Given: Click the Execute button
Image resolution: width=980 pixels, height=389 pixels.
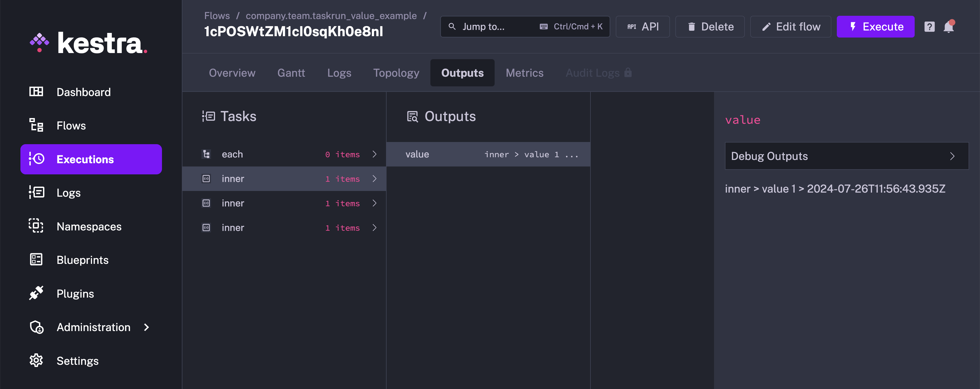Looking at the screenshot, I should click(875, 27).
